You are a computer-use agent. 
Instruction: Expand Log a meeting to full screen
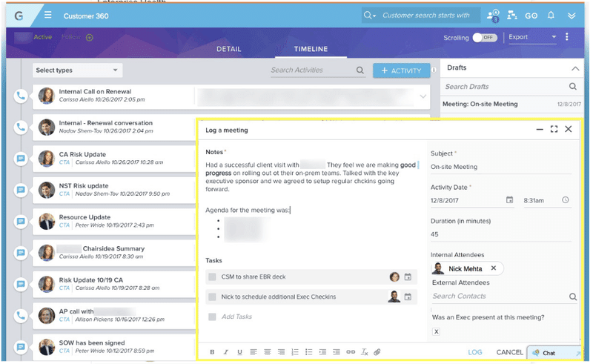[x=554, y=130]
